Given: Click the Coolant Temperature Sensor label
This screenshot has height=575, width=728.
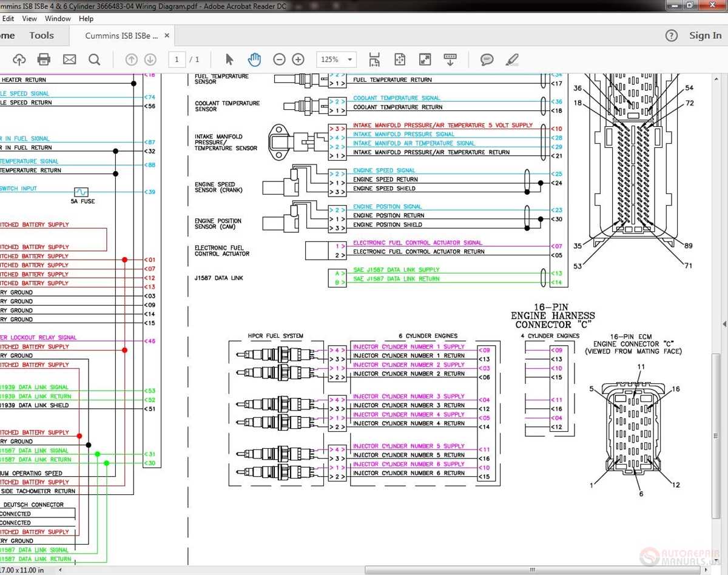Looking at the screenshot, I should click(x=227, y=106).
